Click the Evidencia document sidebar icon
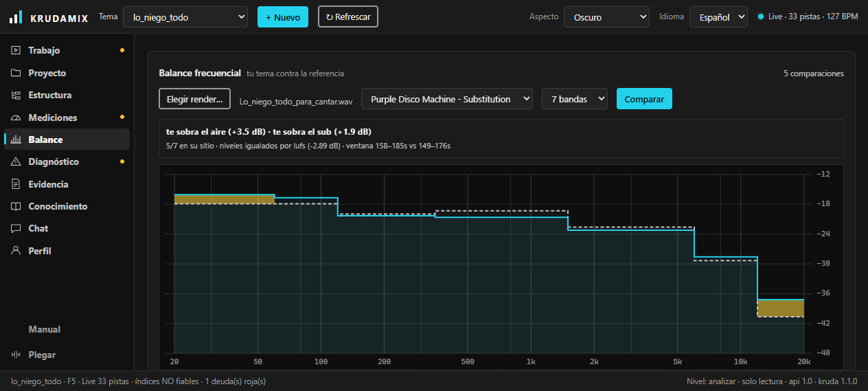The height and width of the screenshot is (391, 868). [16, 184]
